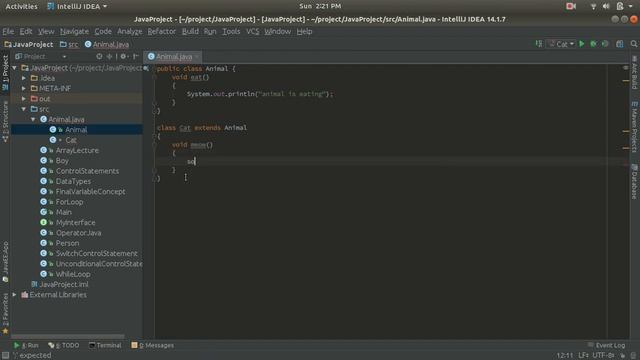This screenshot has height=360, width=640.
Task: Click the inspection indicator at editor top right
Action: (625, 68)
